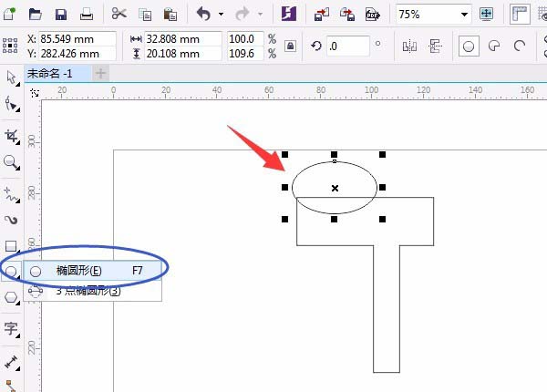The height and width of the screenshot is (392, 547).
Task: Click the X position field 85.549 mm
Action: (x=77, y=38)
